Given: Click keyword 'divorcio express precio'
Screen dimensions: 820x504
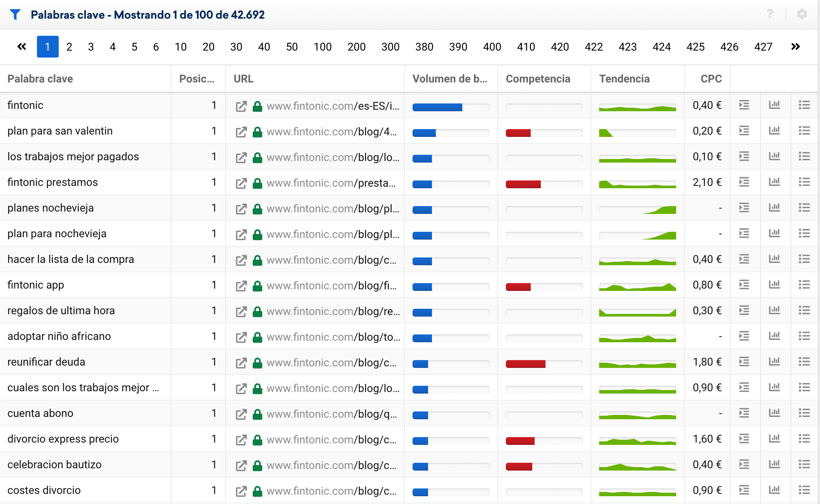Looking at the screenshot, I should click(x=63, y=439).
